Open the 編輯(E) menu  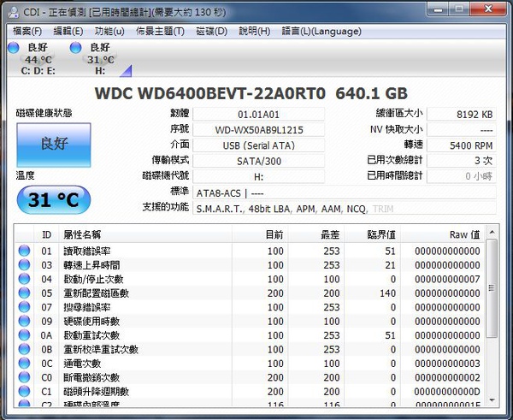click(x=68, y=32)
